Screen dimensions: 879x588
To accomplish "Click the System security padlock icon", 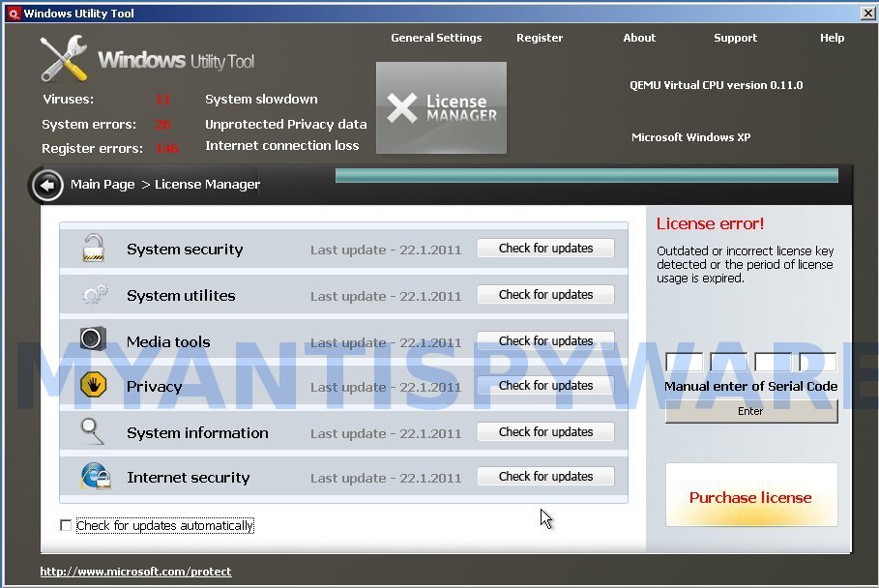I will pos(94,249).
